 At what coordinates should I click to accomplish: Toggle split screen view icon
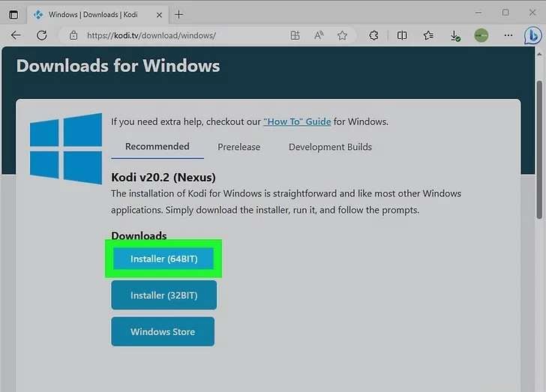402,35
